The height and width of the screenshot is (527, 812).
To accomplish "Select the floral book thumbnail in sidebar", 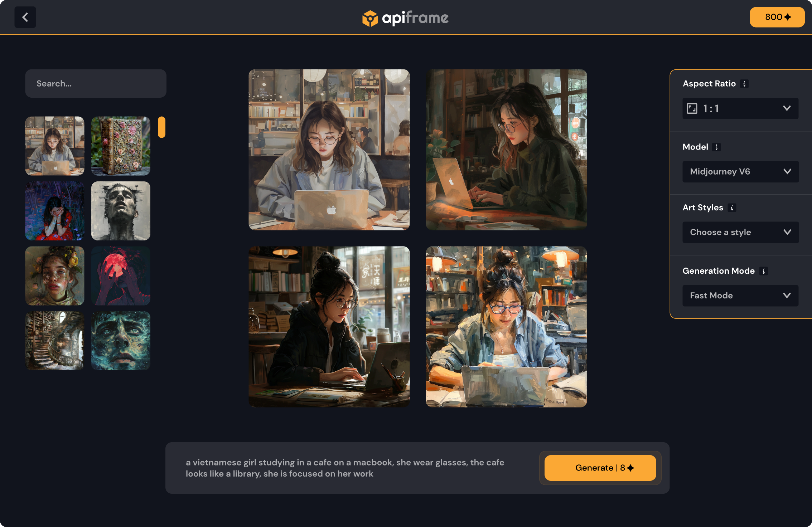I will tap(121, 146).
